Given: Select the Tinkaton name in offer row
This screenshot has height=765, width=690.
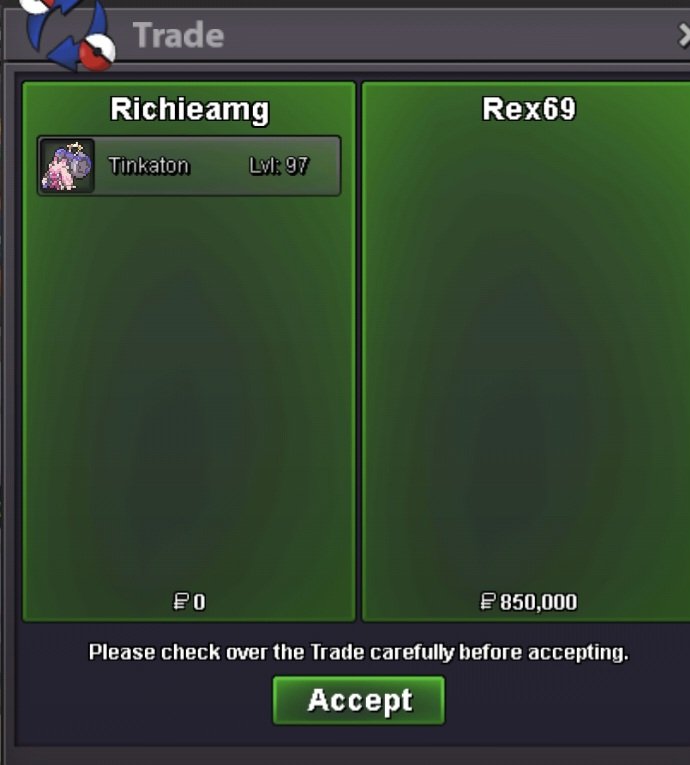Looking at the screenshot, I should (149, 166).
